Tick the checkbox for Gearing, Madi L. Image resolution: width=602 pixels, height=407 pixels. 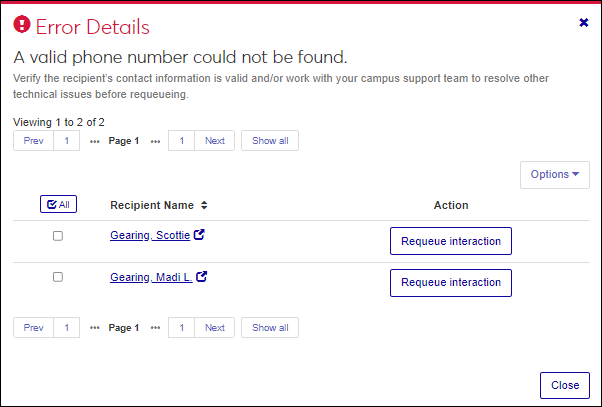point(58,277)
